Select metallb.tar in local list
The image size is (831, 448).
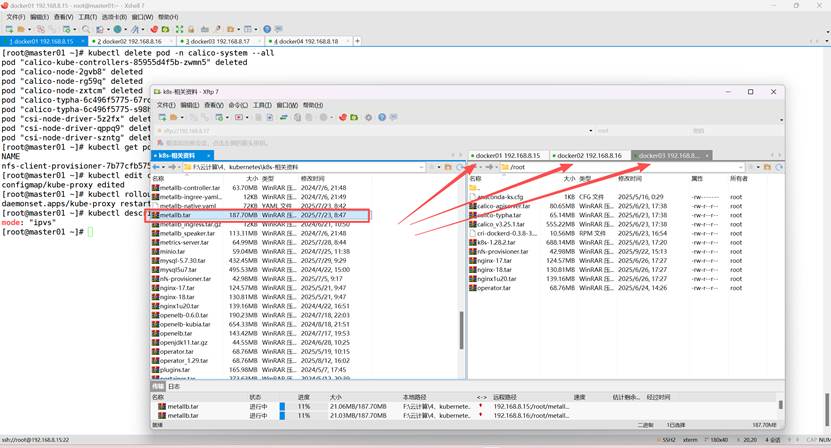[x=260, y=215]
